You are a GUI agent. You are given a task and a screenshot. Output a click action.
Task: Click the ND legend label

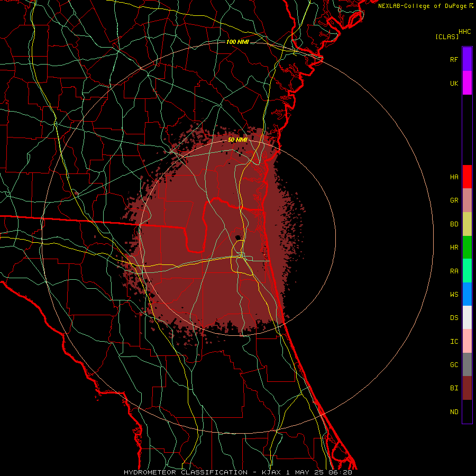click(454, 412)
